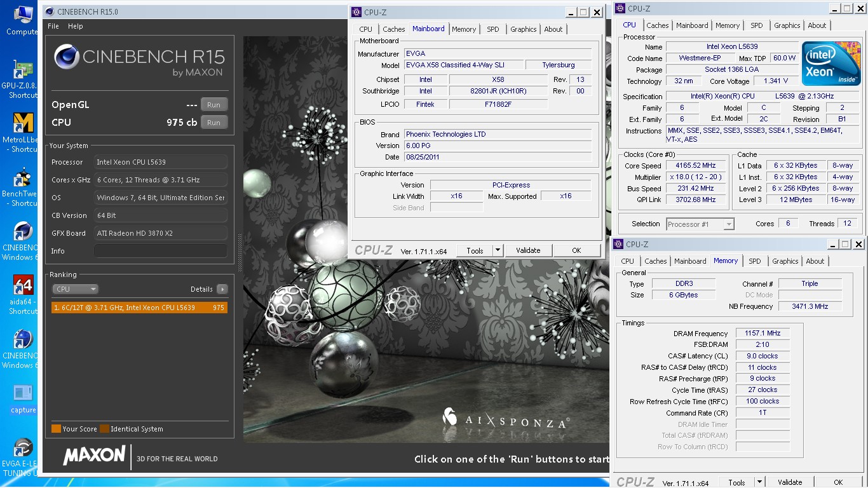Click the ranking Details arrow button

pyautogui.click(x=222, y=289)
